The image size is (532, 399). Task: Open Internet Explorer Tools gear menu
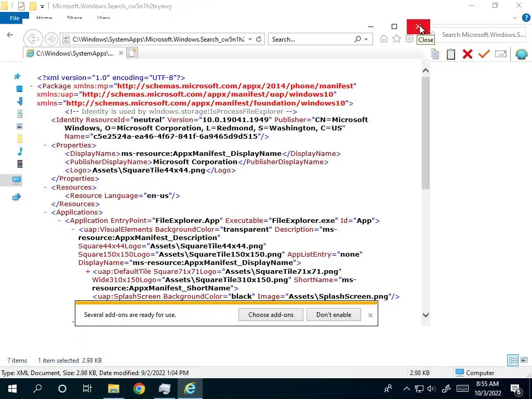pos(409,39)
